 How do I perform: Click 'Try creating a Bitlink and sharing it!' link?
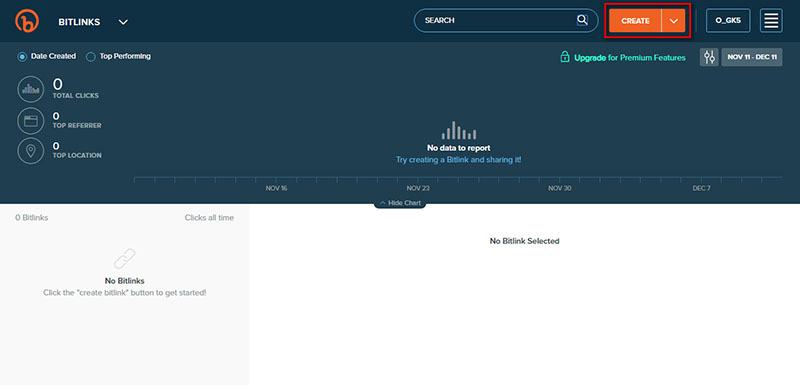coord(459,160)
